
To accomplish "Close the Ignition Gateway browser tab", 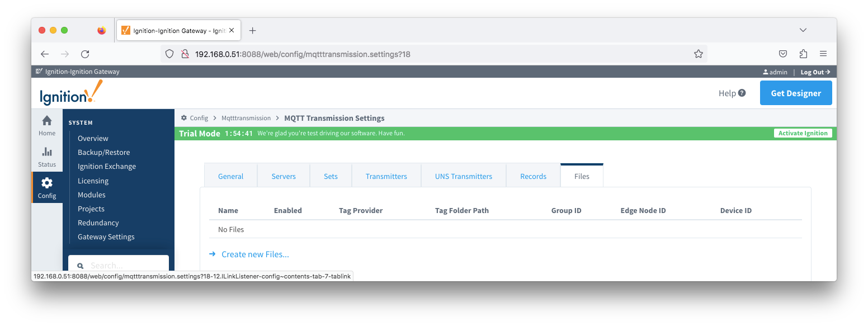I will (x=232, y=30).
